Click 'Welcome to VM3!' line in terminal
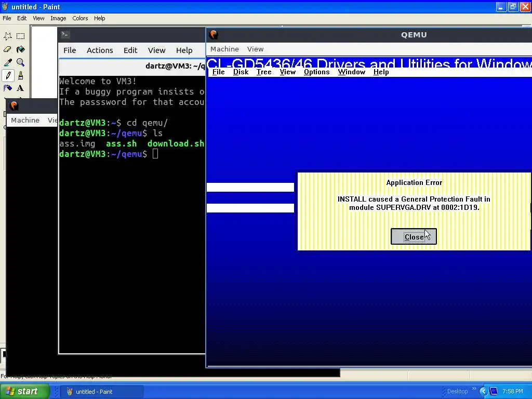 [98, 81]
